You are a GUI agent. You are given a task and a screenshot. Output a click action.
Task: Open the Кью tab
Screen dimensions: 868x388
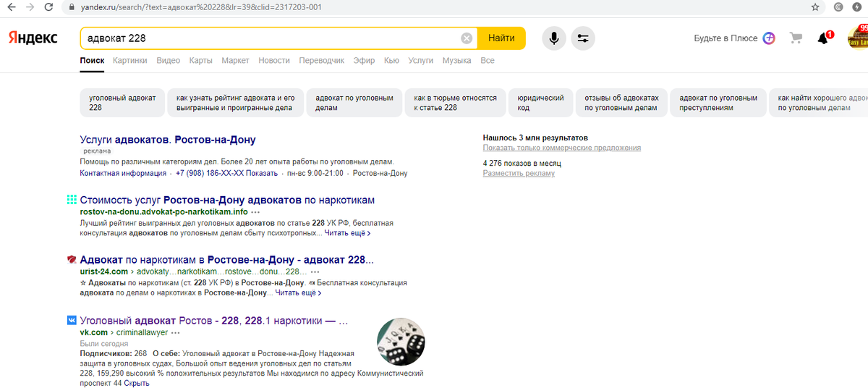coord(391,60)
